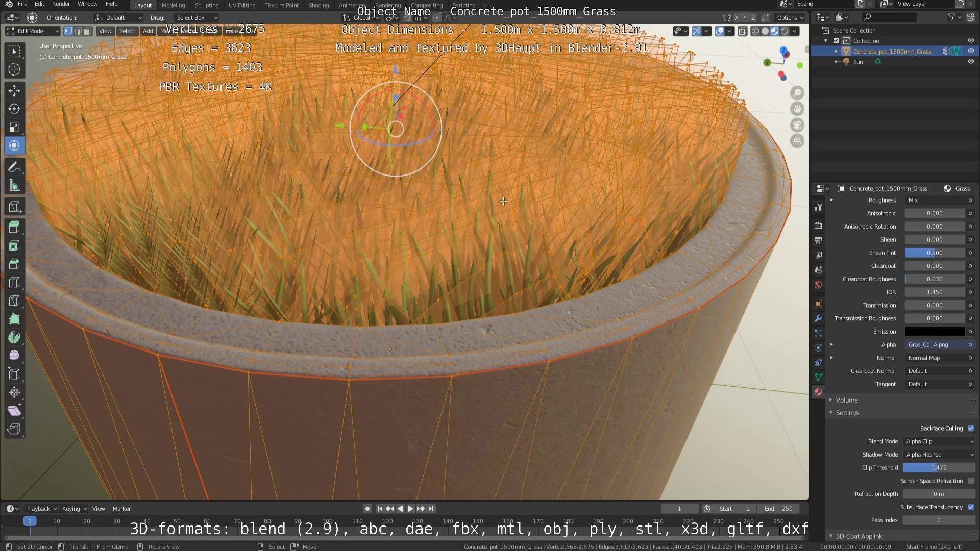Select the Shear tool
The image size is (980, 551).
coord(14,411)
